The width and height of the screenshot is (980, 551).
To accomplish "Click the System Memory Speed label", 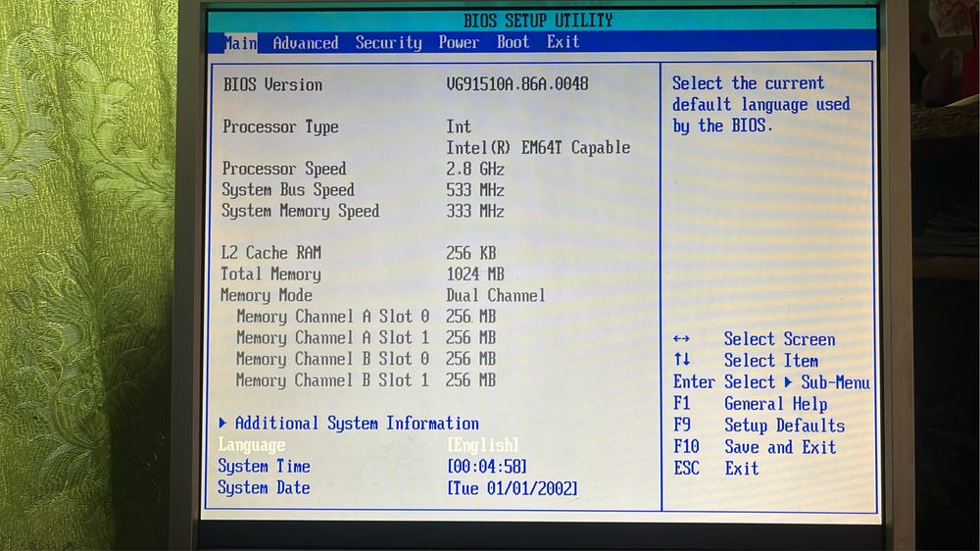I will 301,211.
